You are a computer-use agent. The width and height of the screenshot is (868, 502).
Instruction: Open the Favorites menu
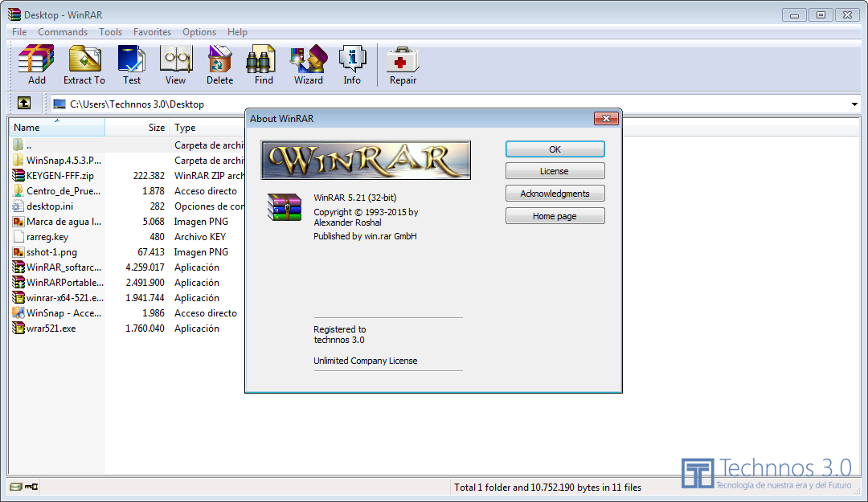click(152, 32)
